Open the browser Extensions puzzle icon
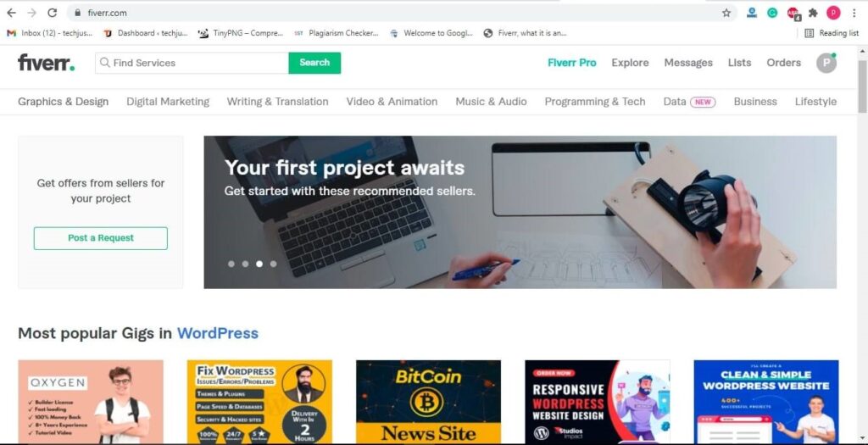Image resolution: width=868 pixels, height=445 pixels. [813, 13]
